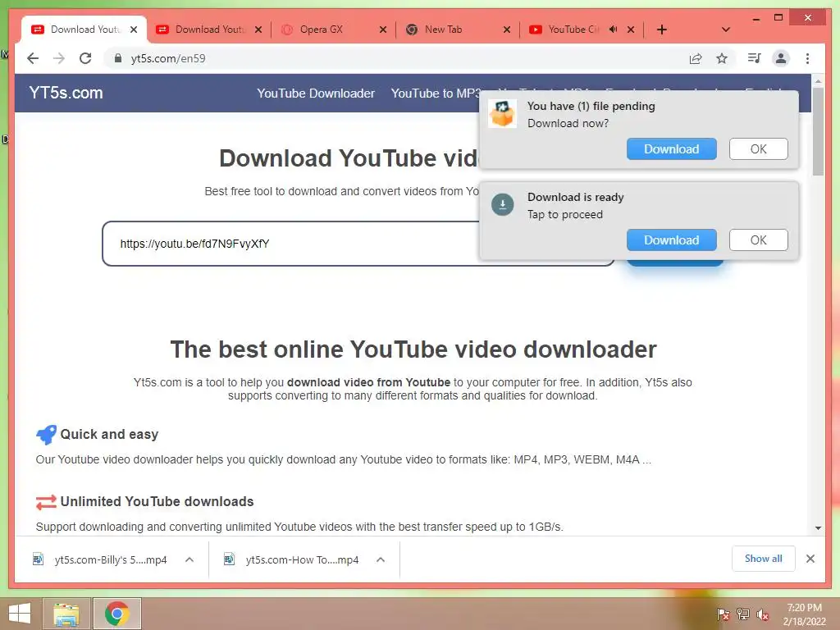Image resolution: width=840 pixels, height=630 pixels.
Task: Click the scrollbar down arrow
Action: click(x=818, y=528)
